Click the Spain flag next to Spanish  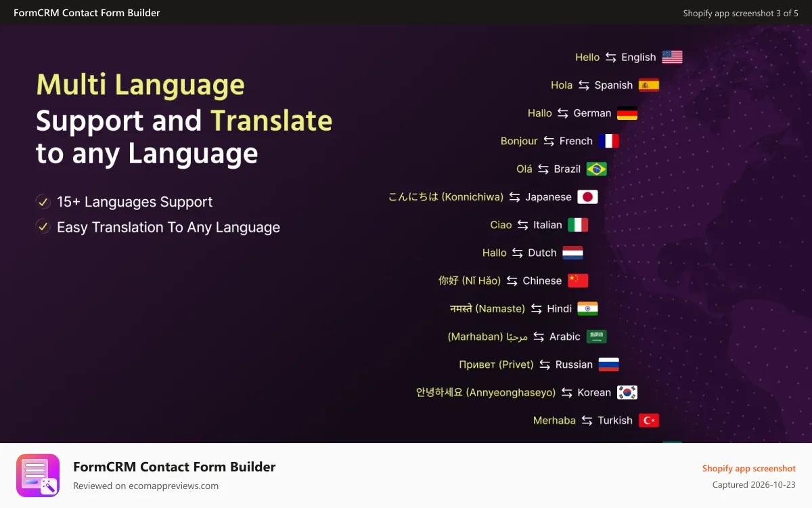pos(649,85)
